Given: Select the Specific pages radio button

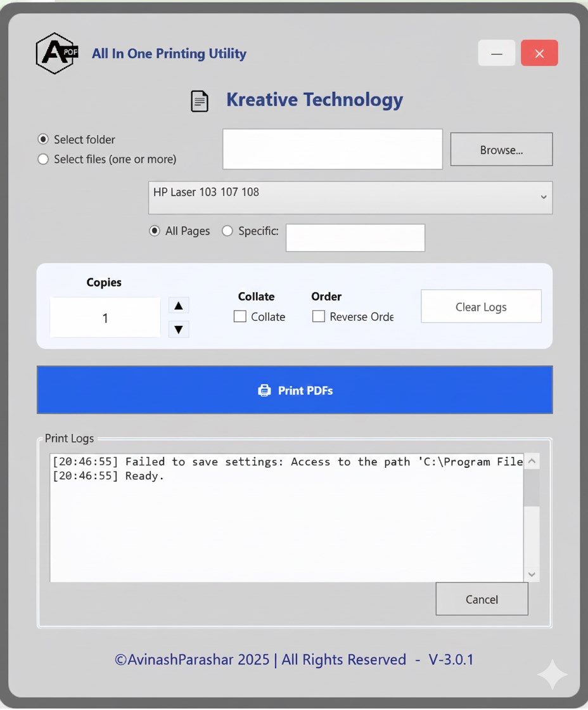Looking at the screenshot, I should coord(227,231).
